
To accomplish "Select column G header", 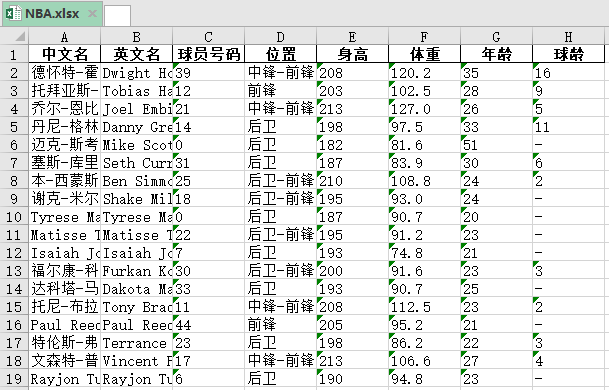I will [496, 37].
